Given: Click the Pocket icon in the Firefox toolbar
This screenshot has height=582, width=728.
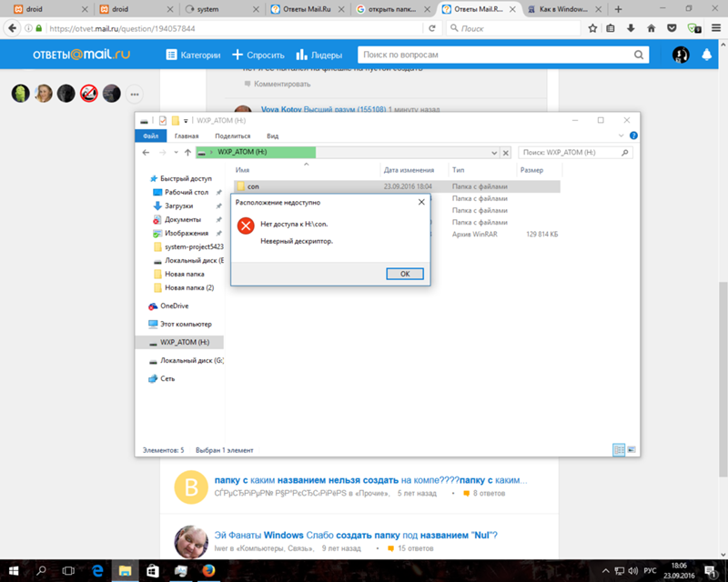Looking at the screenshot, I should coord(672,28).
